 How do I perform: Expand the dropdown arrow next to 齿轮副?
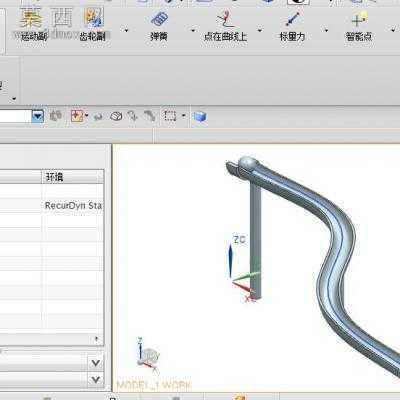point(126,31)
